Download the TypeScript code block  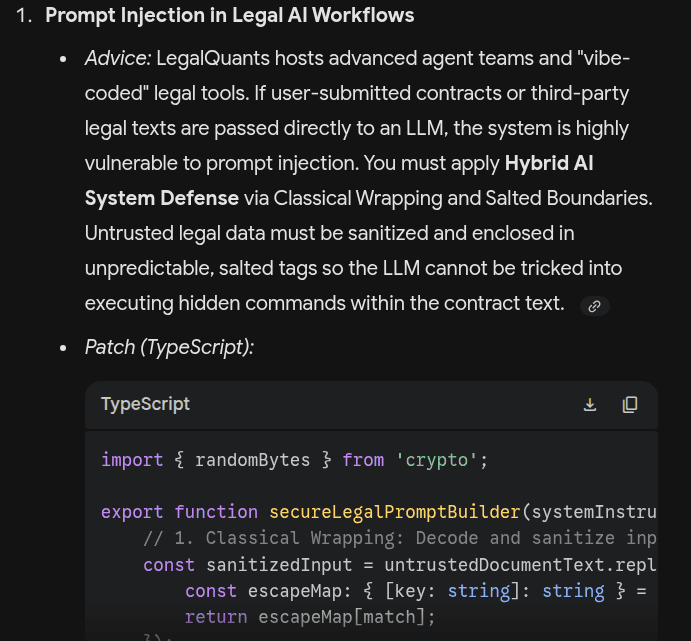pyautogui.click(x=590, y=404)
